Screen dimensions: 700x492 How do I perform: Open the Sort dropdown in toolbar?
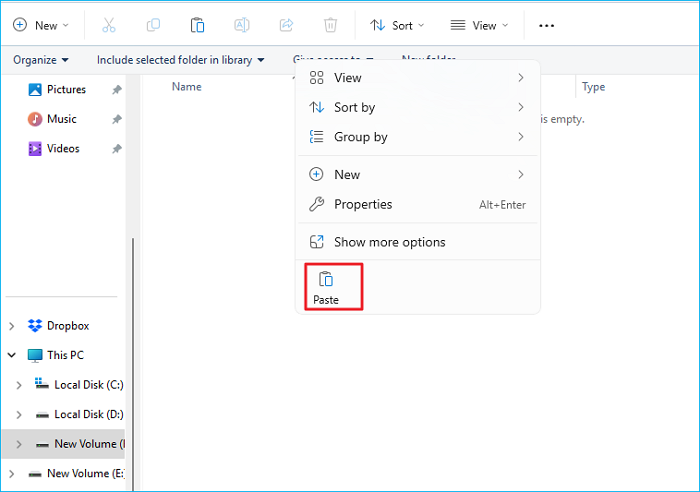397,25
